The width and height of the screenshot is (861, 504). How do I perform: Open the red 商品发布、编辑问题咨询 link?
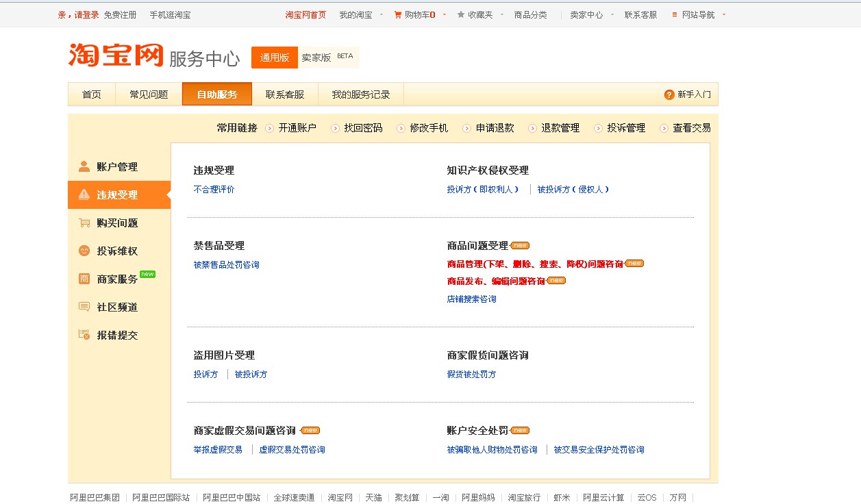tap(497, 281)
